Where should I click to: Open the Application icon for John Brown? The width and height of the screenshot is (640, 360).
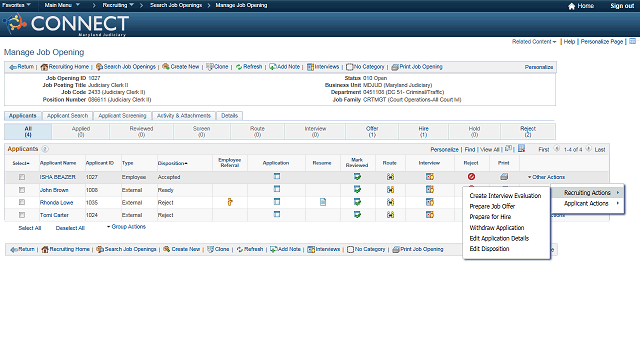[277, 189]
